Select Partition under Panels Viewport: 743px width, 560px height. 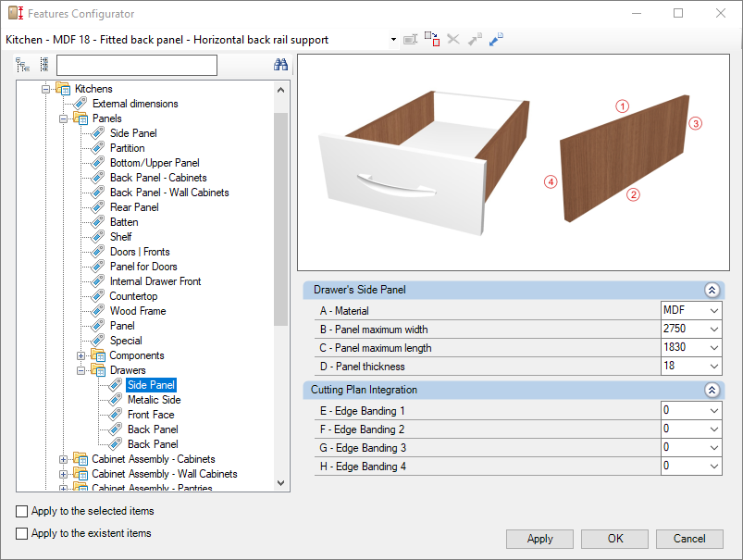coord(127,148)
